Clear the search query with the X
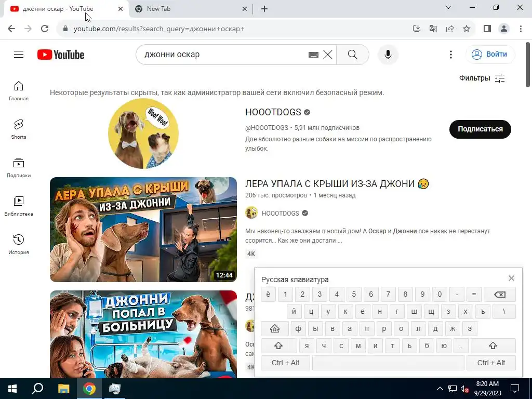The image size is (532, 399). pos(328,55)
